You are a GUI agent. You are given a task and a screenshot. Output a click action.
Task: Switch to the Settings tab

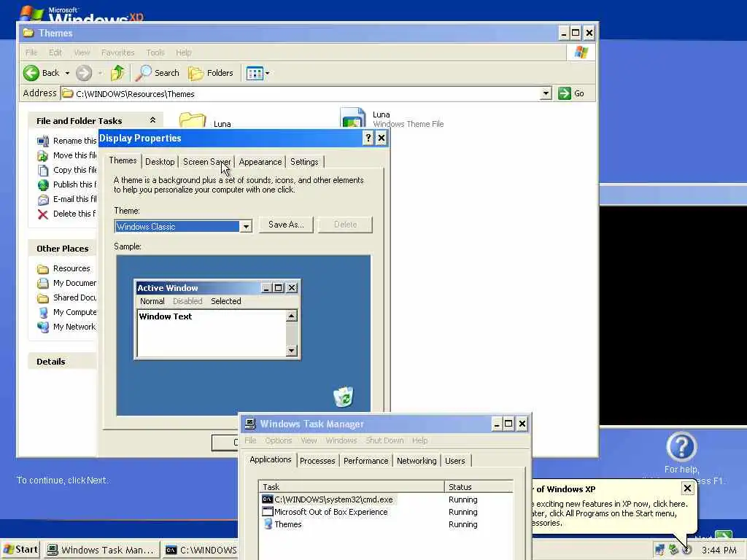[x=304, y=162]
